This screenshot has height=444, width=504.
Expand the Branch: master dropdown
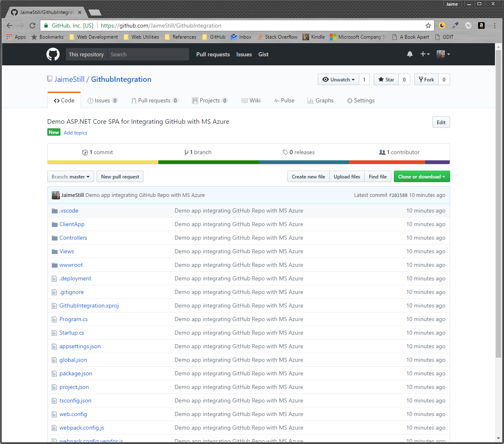[71, 177]
